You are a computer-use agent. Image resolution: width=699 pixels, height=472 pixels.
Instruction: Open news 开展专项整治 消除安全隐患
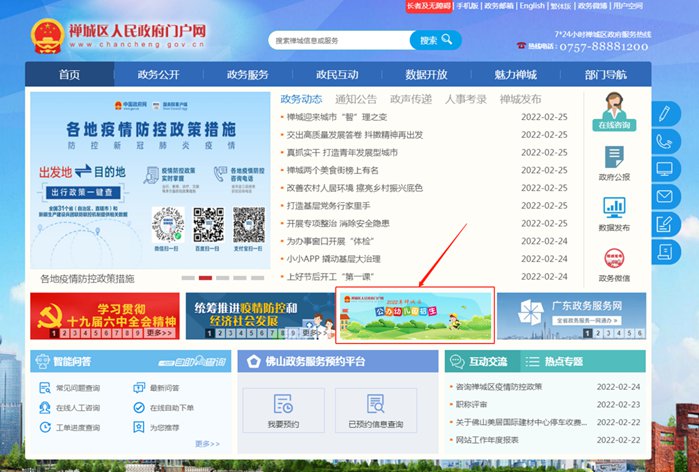[x=338, y=223]
